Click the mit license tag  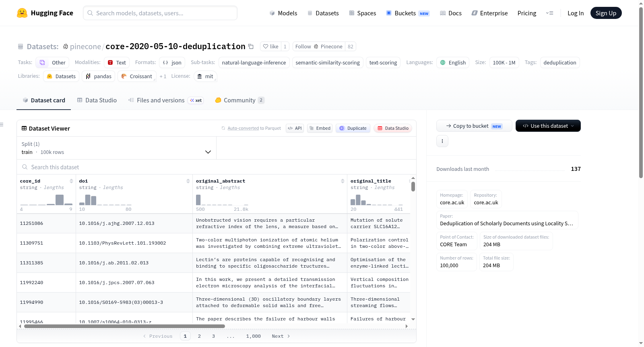point(205,76)
